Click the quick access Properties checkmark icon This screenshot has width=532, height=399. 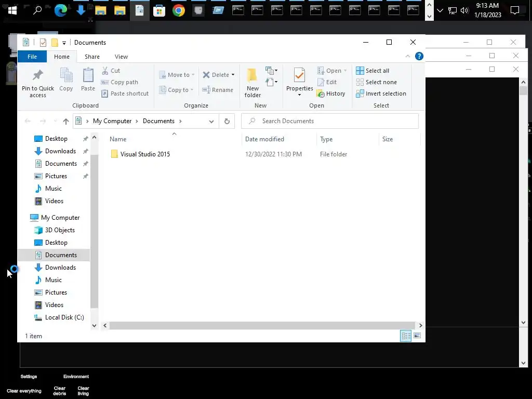coord(43,43)
